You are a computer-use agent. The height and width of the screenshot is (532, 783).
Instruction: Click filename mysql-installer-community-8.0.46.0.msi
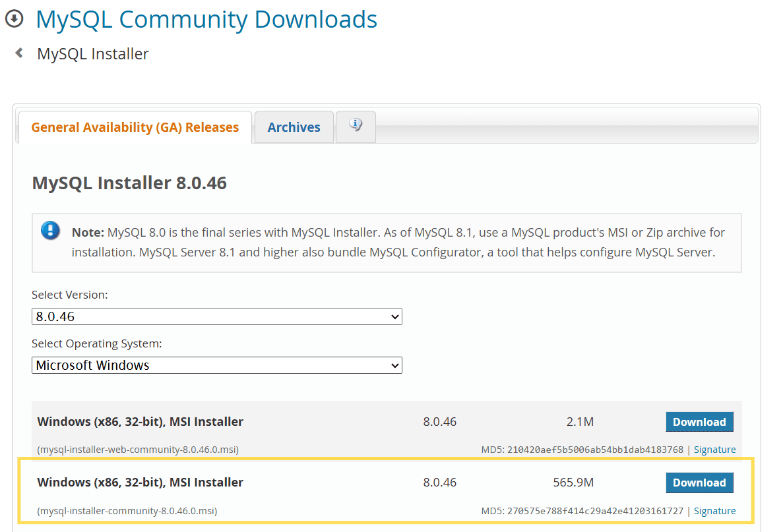[127, 511]
